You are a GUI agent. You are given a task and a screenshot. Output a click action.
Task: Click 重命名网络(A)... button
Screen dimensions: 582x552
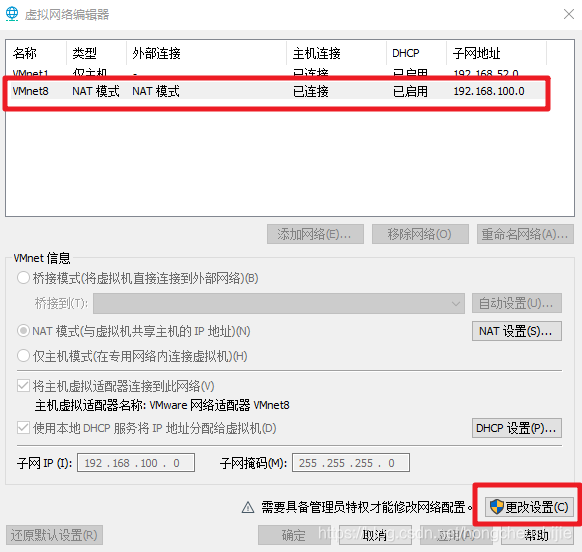(x=525, y=234)
